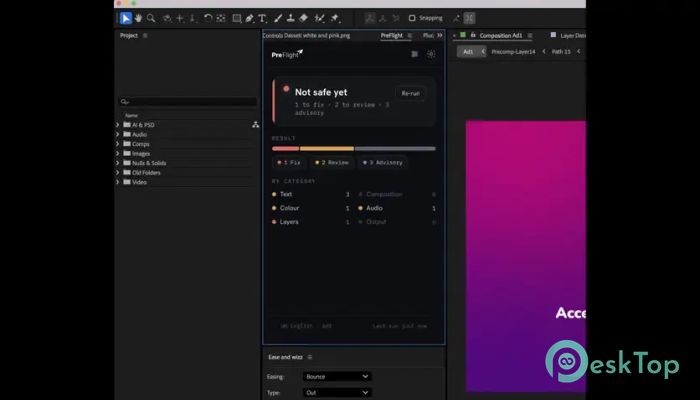Click the lock icon beside Composition Ad1
The height and width of the screenshot is (400, 700).
(473, 35)
